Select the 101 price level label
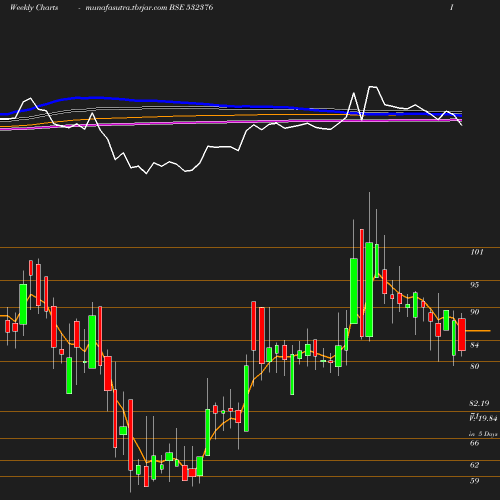500x500 pixels. coord(477,252)
